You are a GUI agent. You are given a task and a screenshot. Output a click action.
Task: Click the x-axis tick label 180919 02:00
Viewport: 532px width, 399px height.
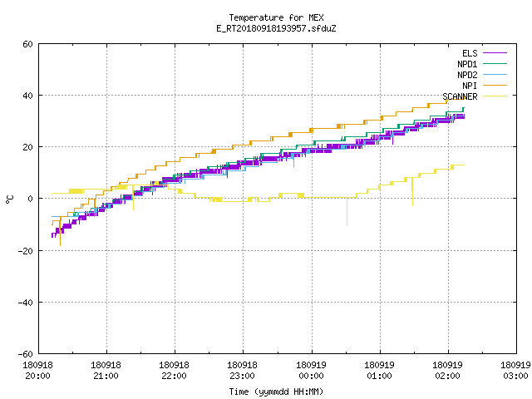point(447,371)
